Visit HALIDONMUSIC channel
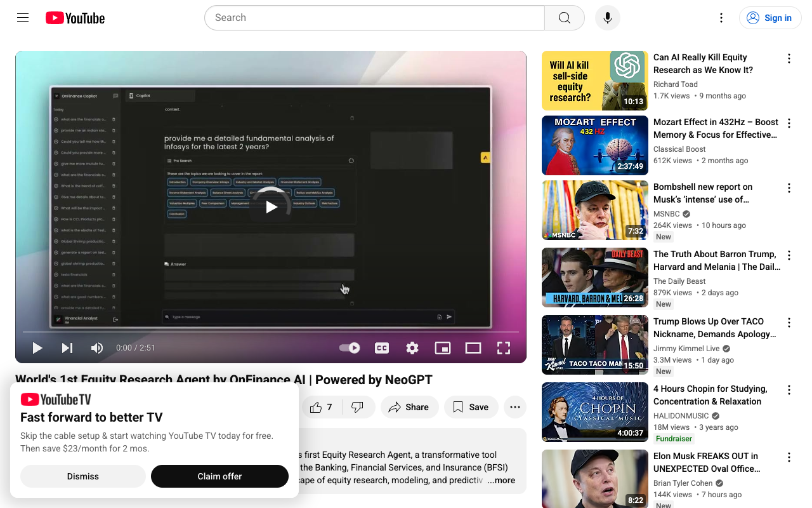 (x=681, y=416)
